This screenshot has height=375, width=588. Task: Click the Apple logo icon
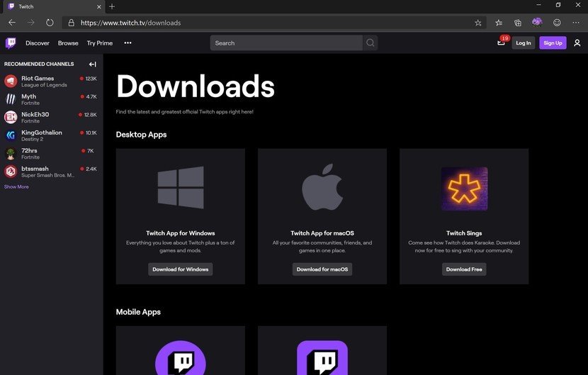[x=322, y=187]
